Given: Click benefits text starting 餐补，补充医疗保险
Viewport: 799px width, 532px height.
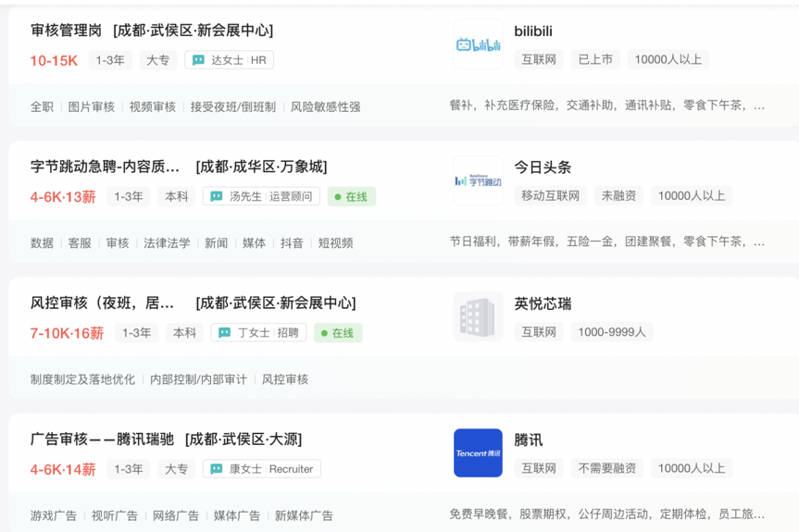Looking at the screenshot, I should 607,105.
